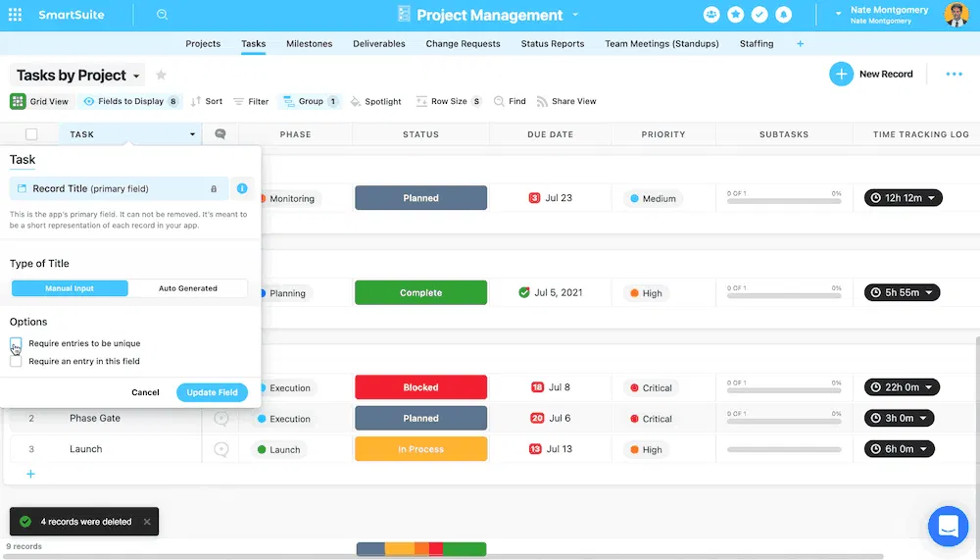Check Require an entry in this field
This screenshot has width=980, height=560.
16,361
